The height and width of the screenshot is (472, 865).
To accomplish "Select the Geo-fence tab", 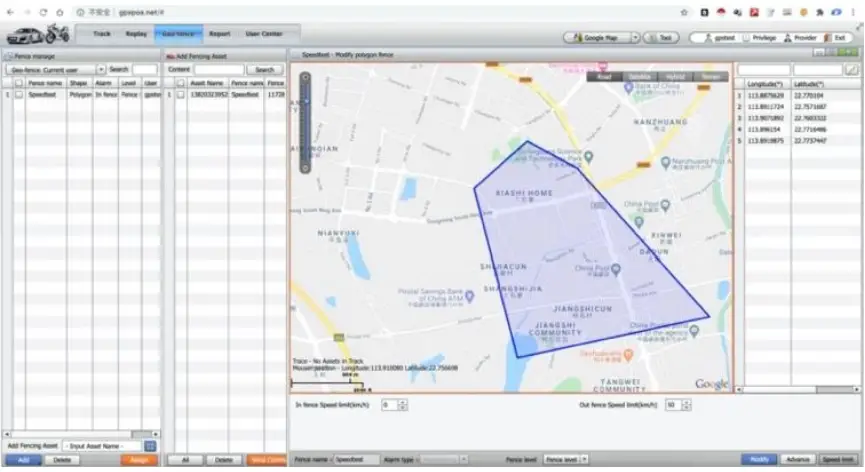I will click(x=179, y=34).
